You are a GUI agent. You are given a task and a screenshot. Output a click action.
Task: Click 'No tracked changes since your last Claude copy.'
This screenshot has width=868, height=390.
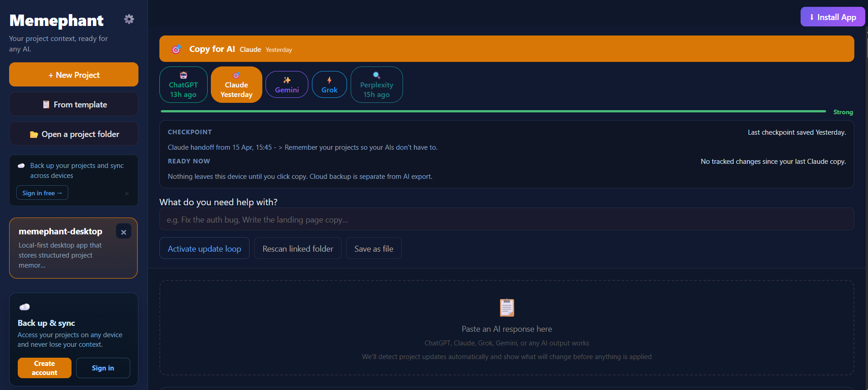pos(773,162)
